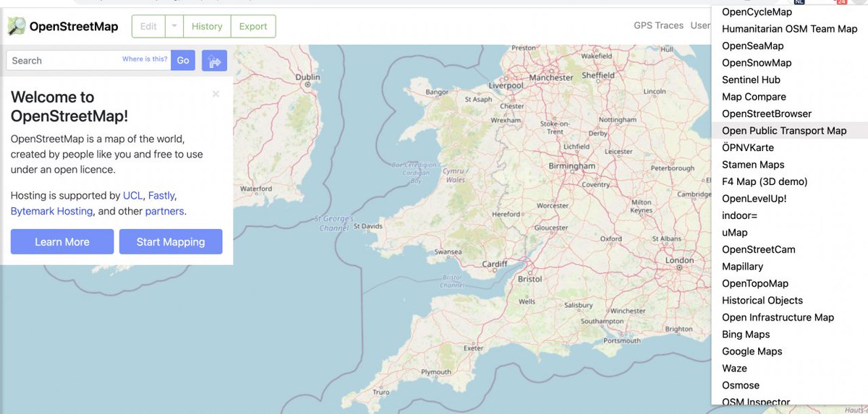Viewport: 868px width, 414px height.
Task: Click into the Search input field
Action: (x=88, y=61)
